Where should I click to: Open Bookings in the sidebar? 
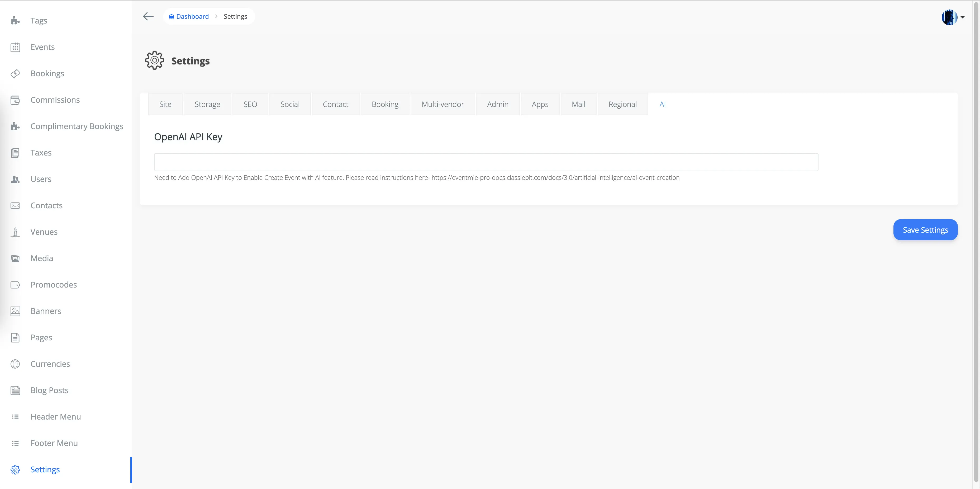tap(47, 73)
